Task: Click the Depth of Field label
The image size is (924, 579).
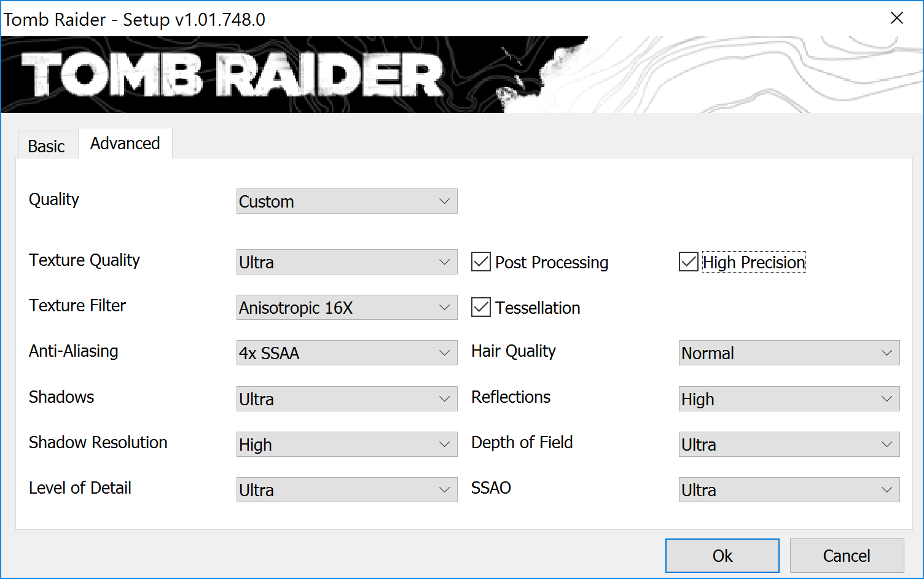Action: [x=522, y=443]
